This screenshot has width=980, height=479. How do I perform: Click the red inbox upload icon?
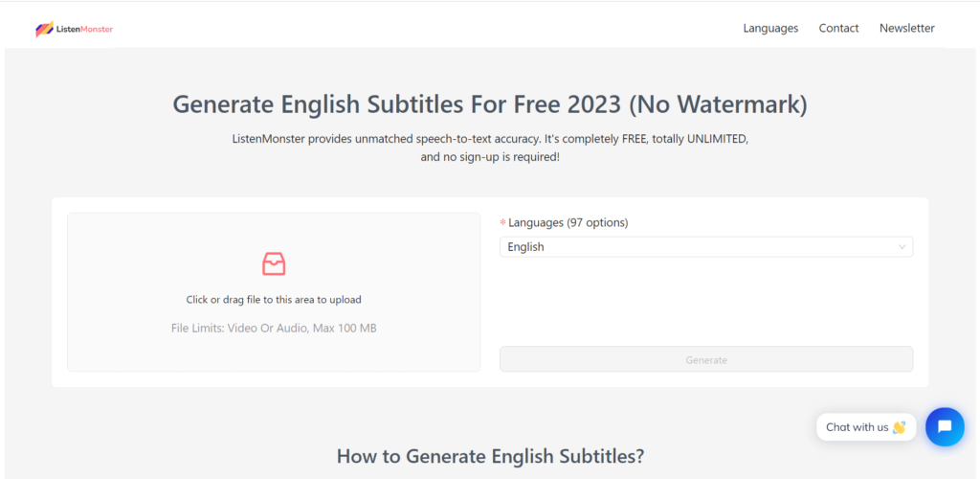click(274, 263)
